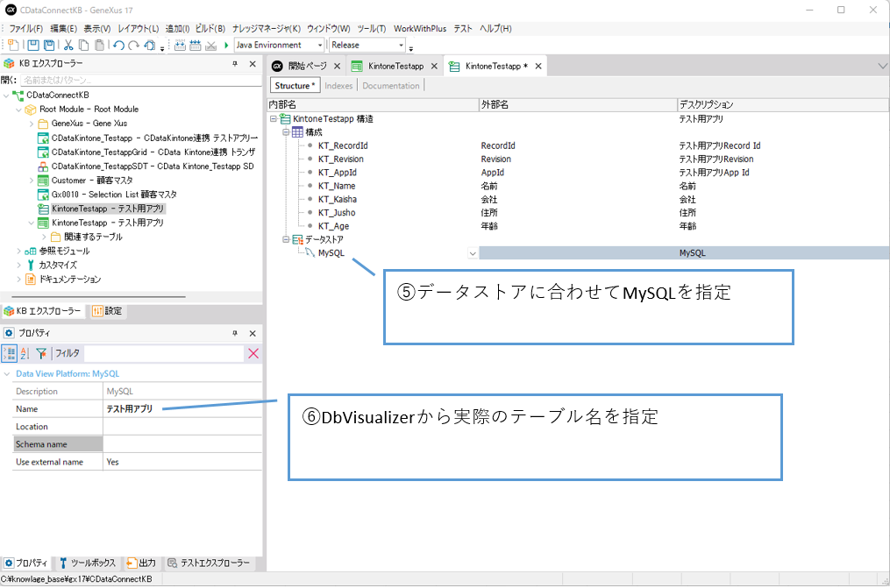Viewport: 890px width, 588px height.
Task: Switch to the 開始ページ tab
Action: (307, 67)
